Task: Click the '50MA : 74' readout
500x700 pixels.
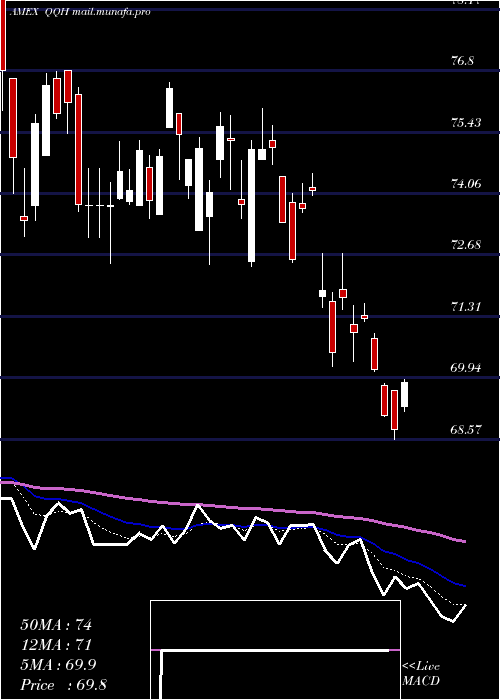Action: point(56,625)
